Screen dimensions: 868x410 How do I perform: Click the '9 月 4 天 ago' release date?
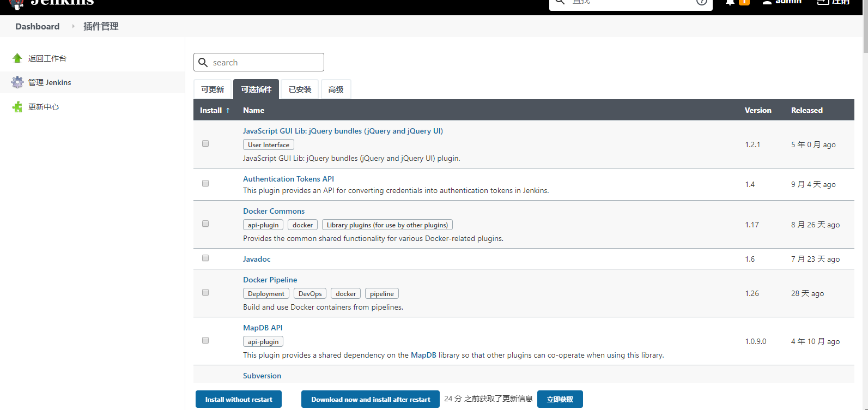(x=814, y=184)
